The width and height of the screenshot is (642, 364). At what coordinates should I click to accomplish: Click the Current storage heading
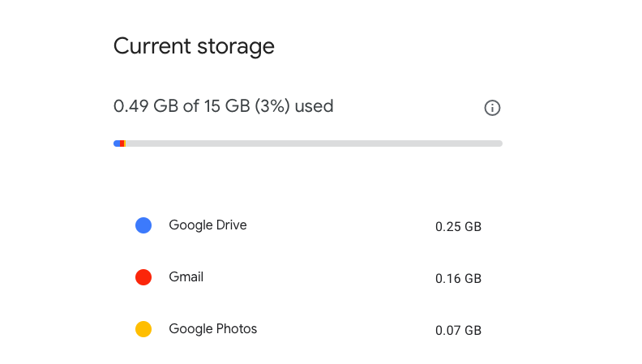click(194, 46)
